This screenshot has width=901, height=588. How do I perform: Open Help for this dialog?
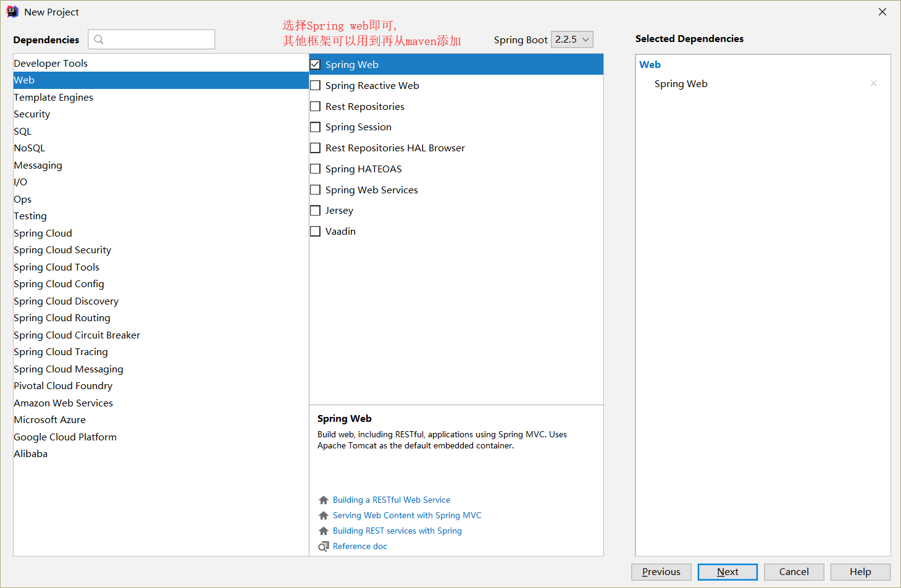point(860,572)
